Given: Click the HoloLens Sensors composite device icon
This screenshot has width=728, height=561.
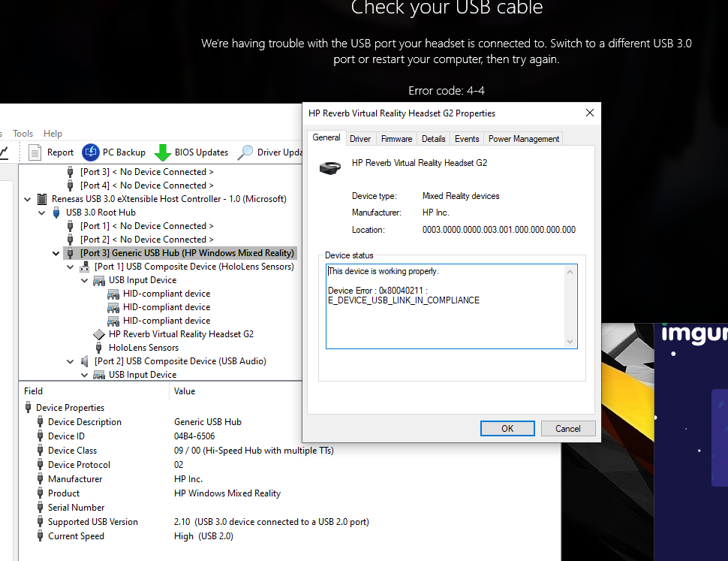Looking at the screenshot, I should (85, 267).
